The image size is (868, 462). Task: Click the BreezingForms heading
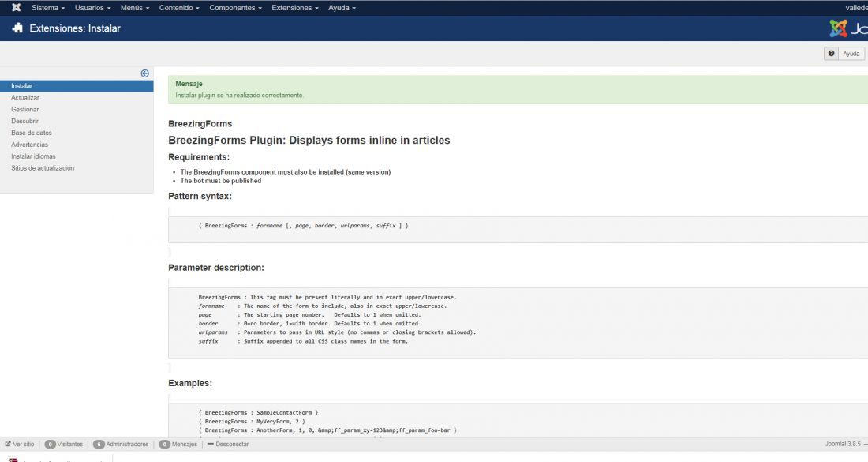coord(200,123)
